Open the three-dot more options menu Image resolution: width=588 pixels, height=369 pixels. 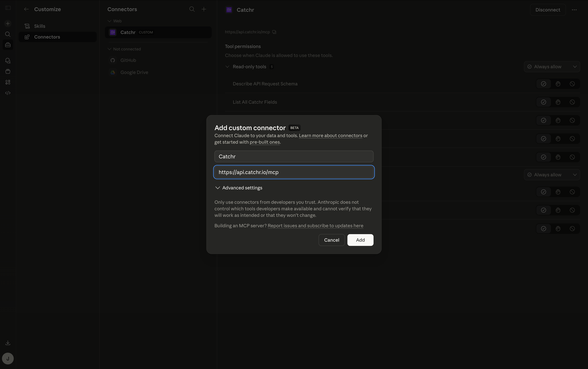(574, 10)
